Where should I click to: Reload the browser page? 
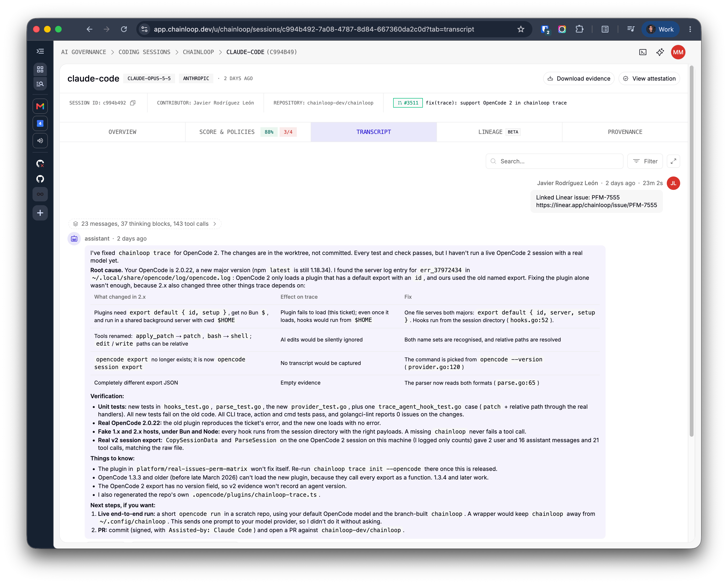click(x=124, y=29)
